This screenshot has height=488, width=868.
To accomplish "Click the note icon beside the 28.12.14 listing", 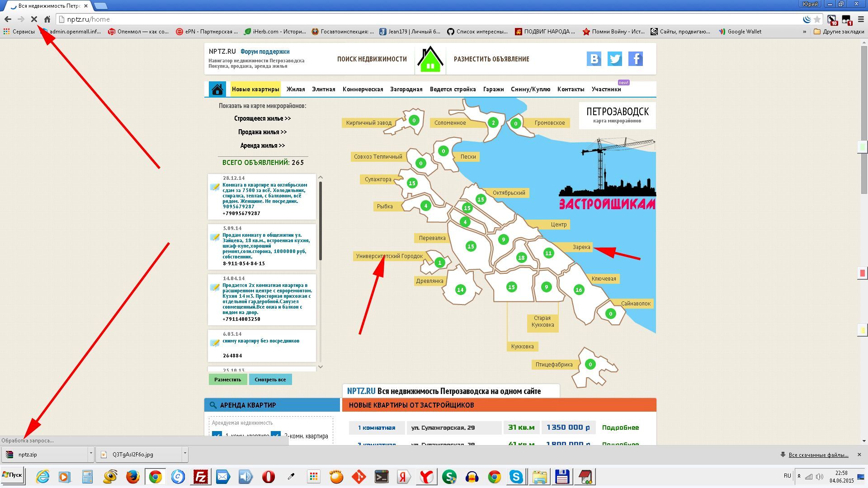I will (215, 187).
